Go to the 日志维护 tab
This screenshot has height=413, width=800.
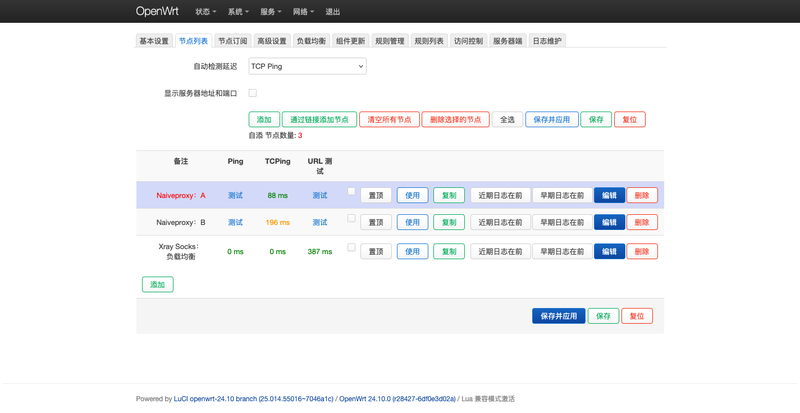point(547,41)
